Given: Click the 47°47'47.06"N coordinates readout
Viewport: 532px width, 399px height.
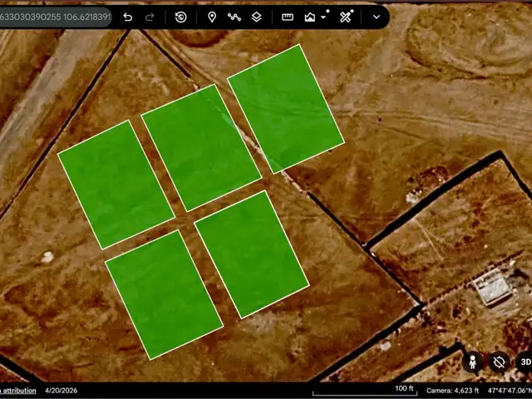Looking at the screenshot, I should 510,391.
